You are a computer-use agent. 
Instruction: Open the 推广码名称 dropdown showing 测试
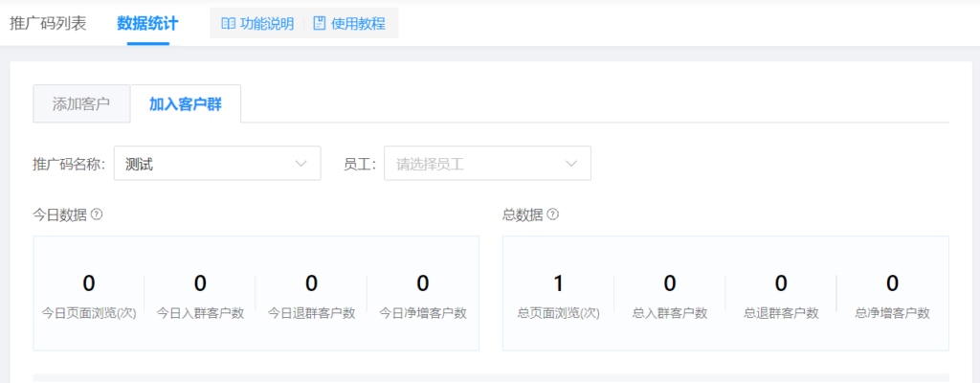[217, 164]
